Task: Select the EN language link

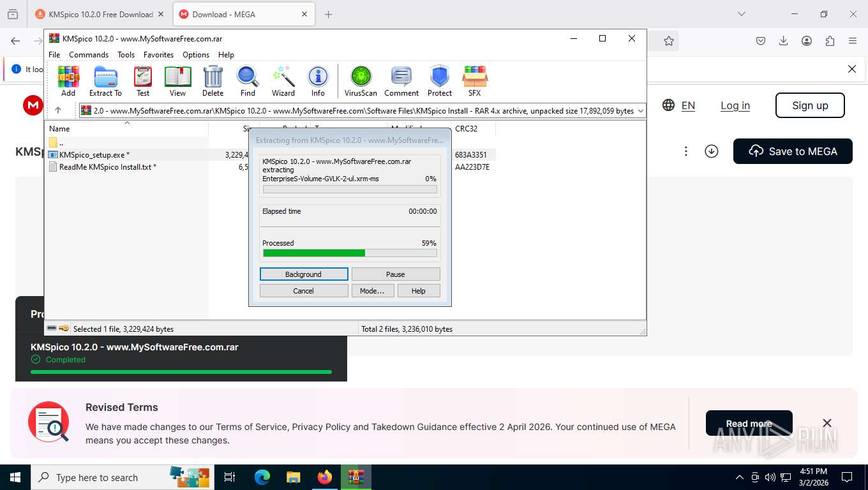Action: point(688,106)
